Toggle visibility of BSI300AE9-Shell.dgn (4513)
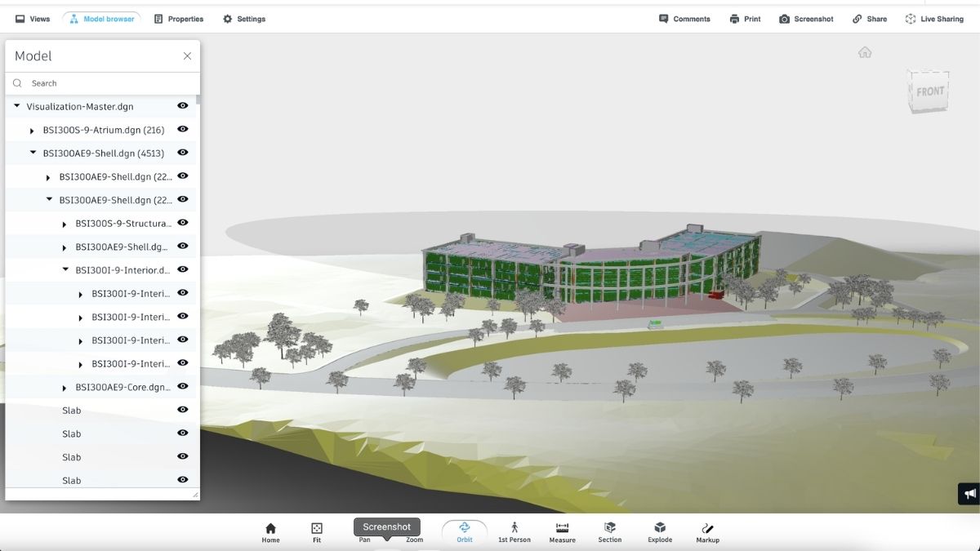Screen dimensions: 980x551 [x=183, y=152]
